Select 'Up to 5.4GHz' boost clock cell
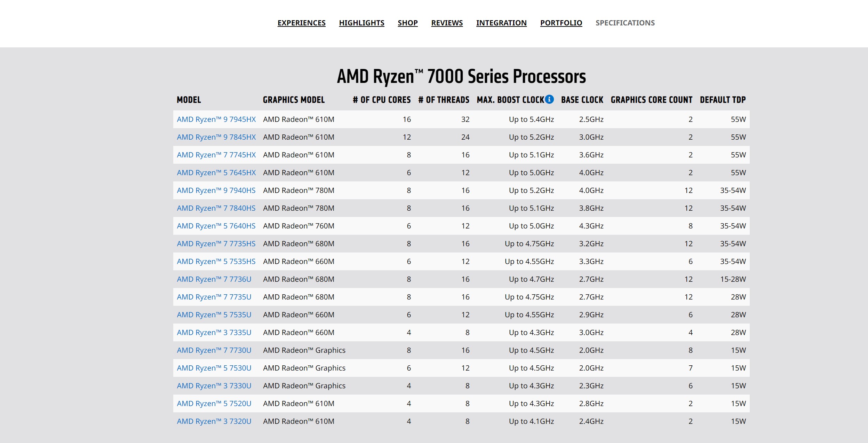This screenshot has width=868, height=443. (531, 119)
